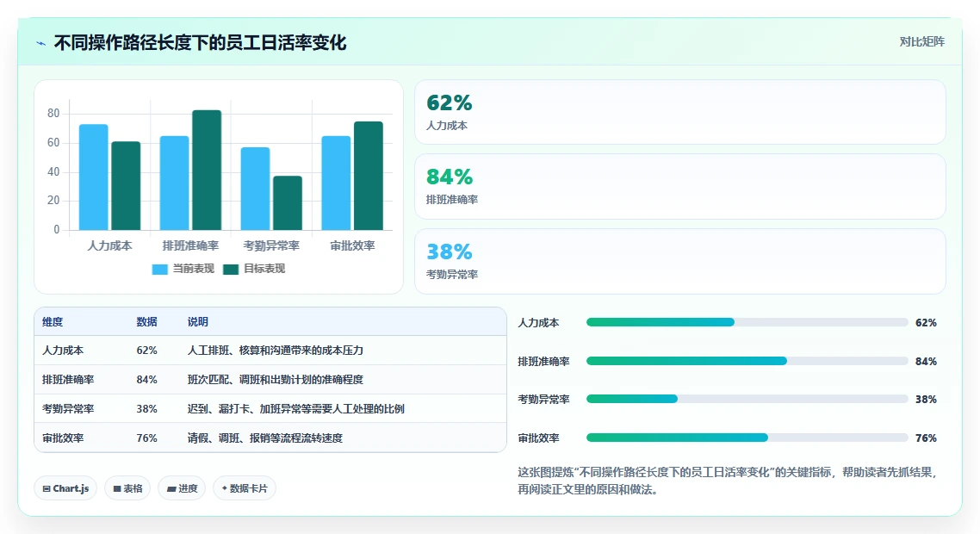Select the 审批效率 table row cell
The width and height of the screenshot is (980, 534).
[x=63, y=438]
